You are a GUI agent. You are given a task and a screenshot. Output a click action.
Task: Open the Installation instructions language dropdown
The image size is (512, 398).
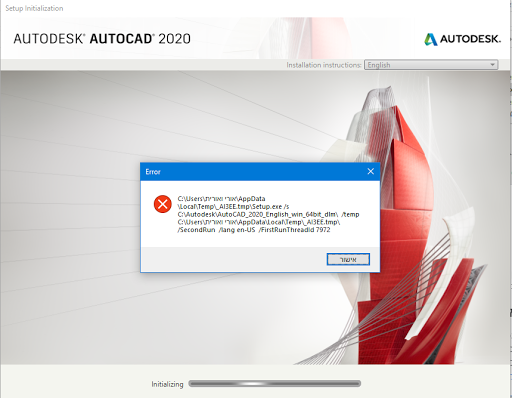[431, 65]
